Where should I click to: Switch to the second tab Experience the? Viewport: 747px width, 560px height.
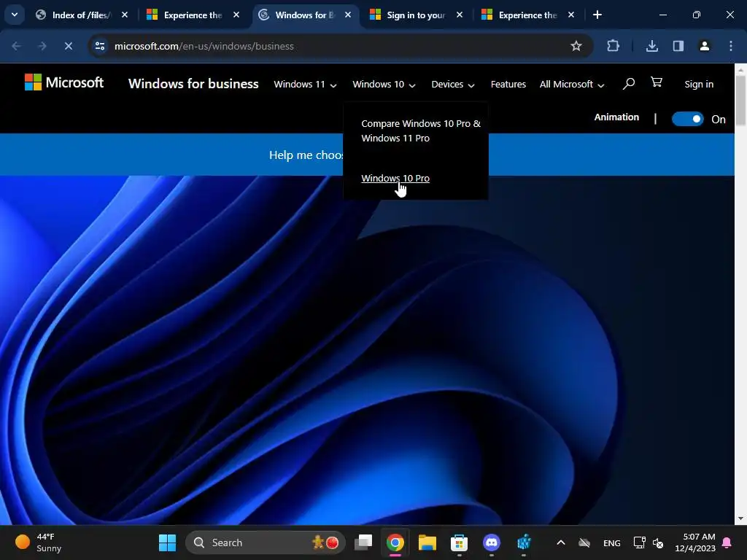[x=193, y=15]
